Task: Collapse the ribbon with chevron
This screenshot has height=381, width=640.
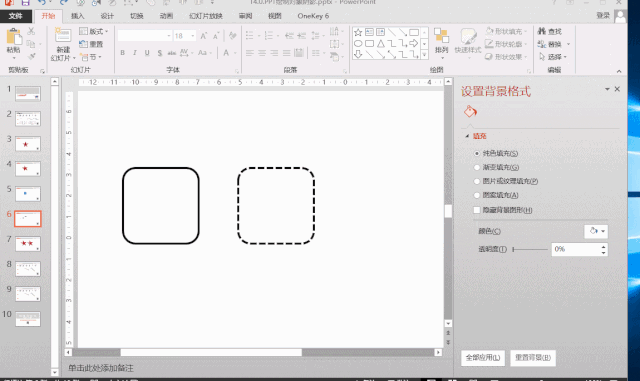Action: pyautogui.click(x=619, y=71)
